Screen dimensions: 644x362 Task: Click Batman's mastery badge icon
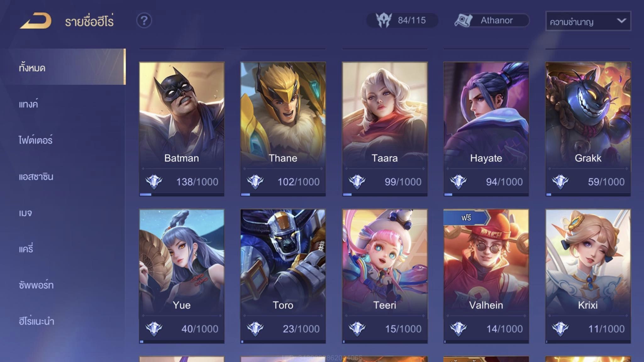154,182
